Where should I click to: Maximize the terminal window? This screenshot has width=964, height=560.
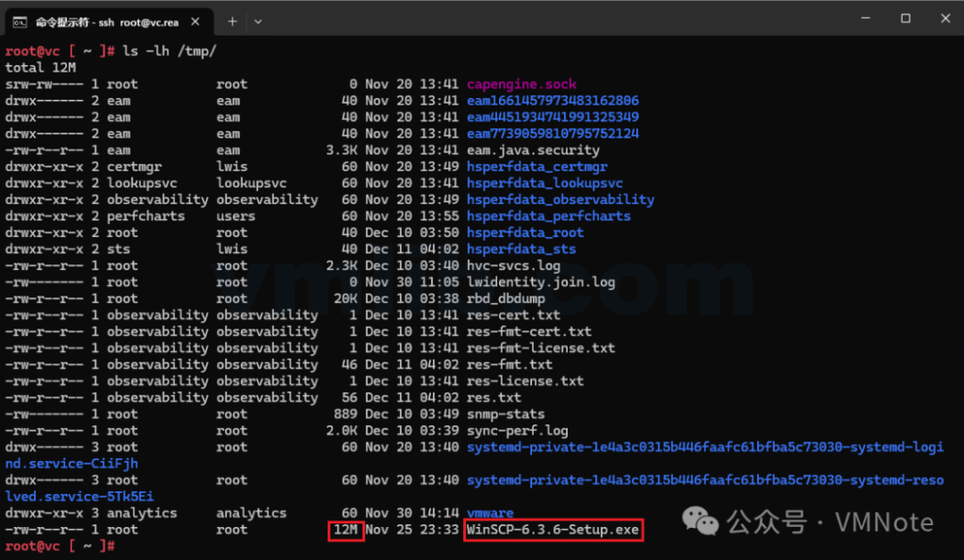coord(906,19)
